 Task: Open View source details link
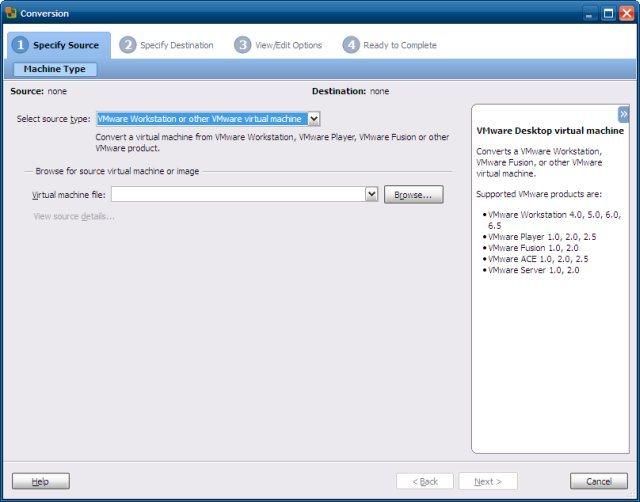pyautogui.click(x=74, y=216)
